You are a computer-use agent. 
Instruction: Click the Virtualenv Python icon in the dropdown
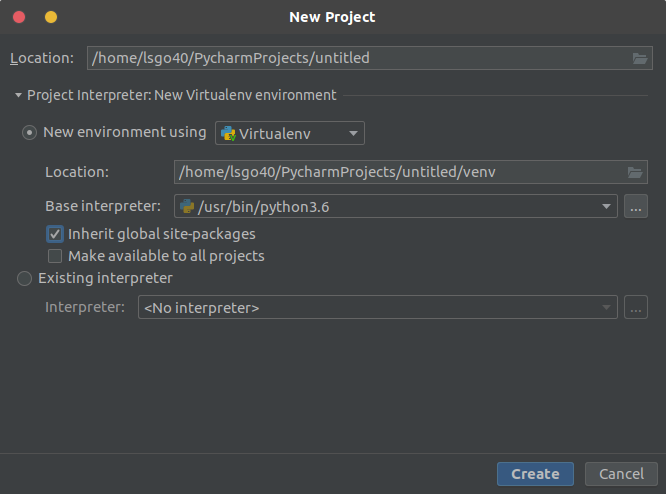tap(229, 134)
